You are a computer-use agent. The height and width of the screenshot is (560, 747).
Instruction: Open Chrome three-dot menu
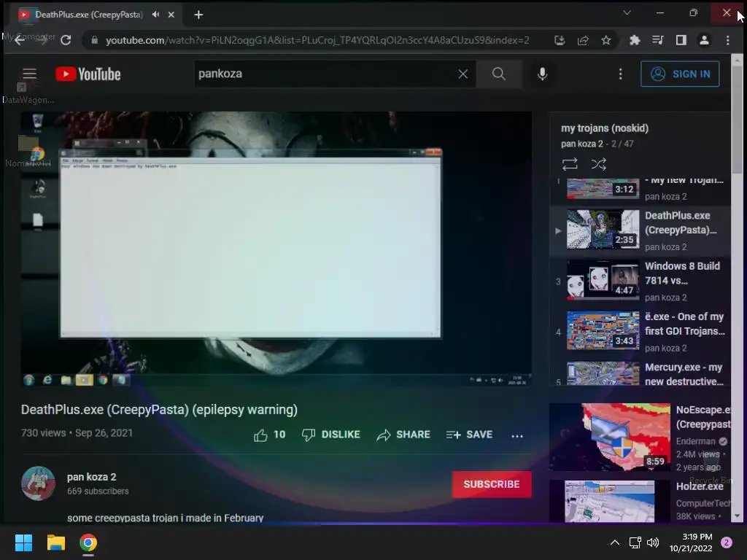pyautogui.click(x=727, y=41)
